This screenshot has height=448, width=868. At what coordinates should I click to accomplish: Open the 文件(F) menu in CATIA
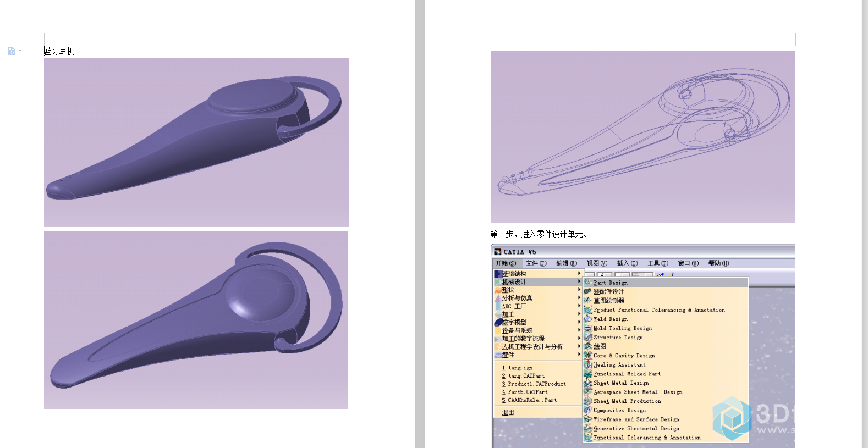536,263
